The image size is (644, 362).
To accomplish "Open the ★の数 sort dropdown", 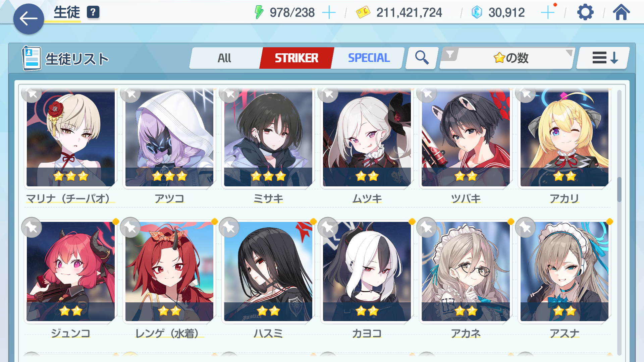I will click(x=511, y=58).
